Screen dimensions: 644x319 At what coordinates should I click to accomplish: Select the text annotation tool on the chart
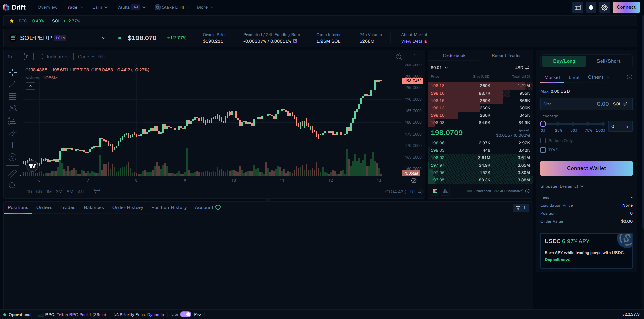coord(12,145)
